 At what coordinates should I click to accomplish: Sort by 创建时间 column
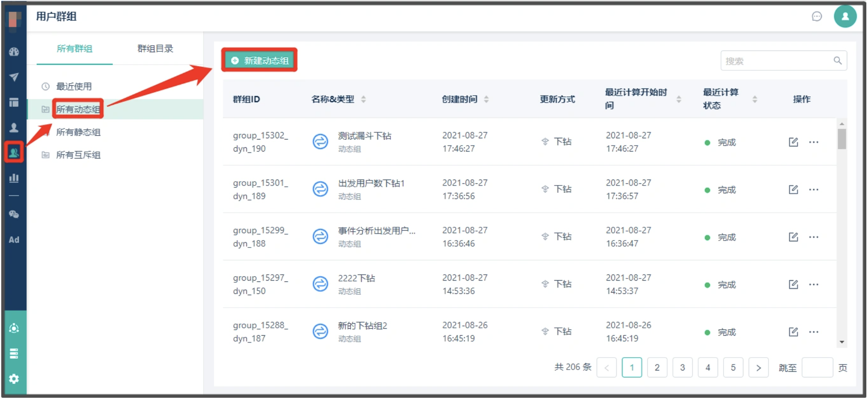pos(486,99)
